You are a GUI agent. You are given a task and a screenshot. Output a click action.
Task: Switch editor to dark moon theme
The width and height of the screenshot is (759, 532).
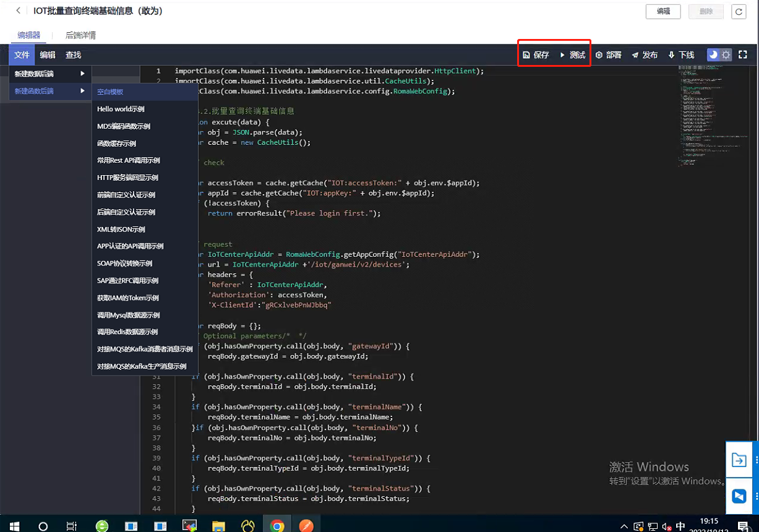click(713, 54)
